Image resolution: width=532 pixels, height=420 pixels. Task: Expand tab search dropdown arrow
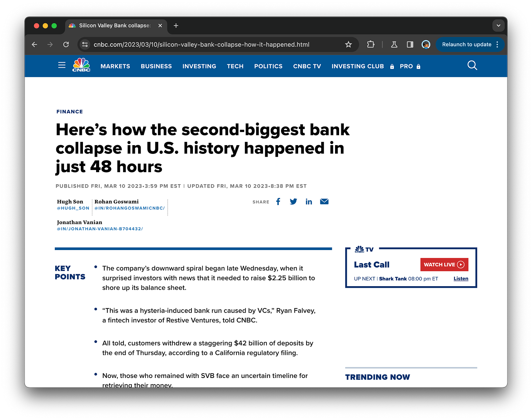click(498, 26)
